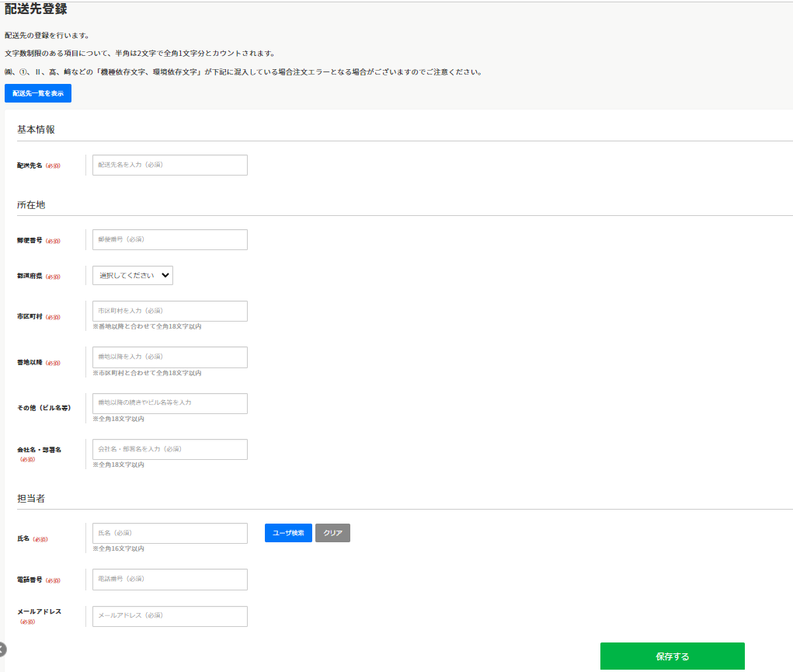Click the 配送先一覧を表示 button
The width and height of the screenshot is (793, 672).
click(38, 93)
